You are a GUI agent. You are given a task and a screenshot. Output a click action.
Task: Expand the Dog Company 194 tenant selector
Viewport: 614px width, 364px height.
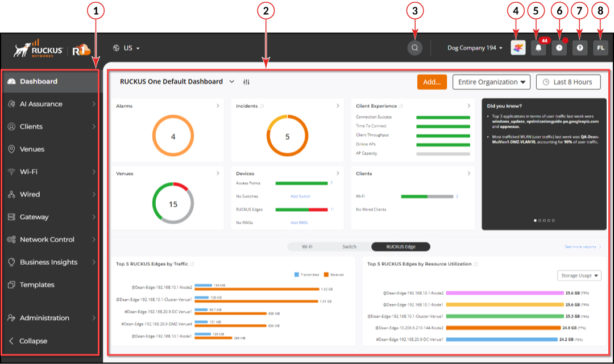click(x=475, y=48)
